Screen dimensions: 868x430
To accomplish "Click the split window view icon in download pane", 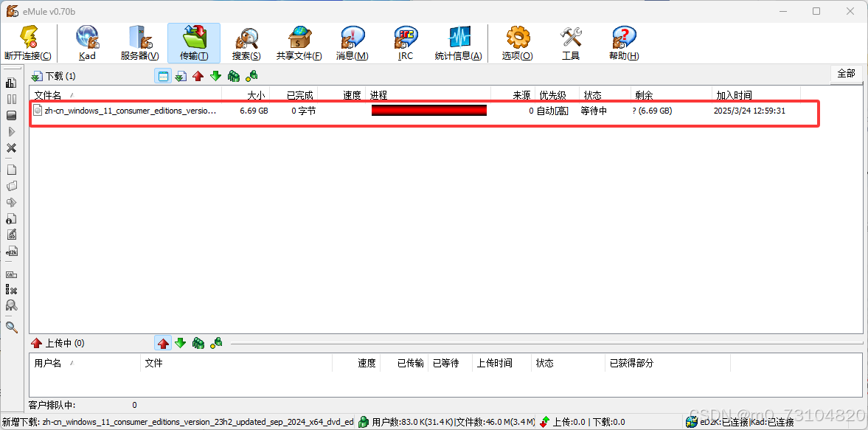I will 163,77.
